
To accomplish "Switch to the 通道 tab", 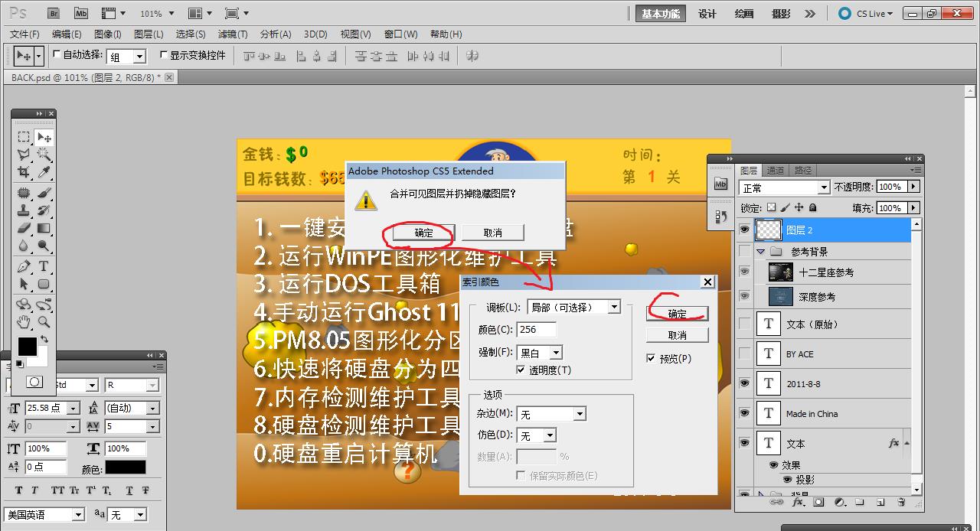I will click(x=776, y=171).
